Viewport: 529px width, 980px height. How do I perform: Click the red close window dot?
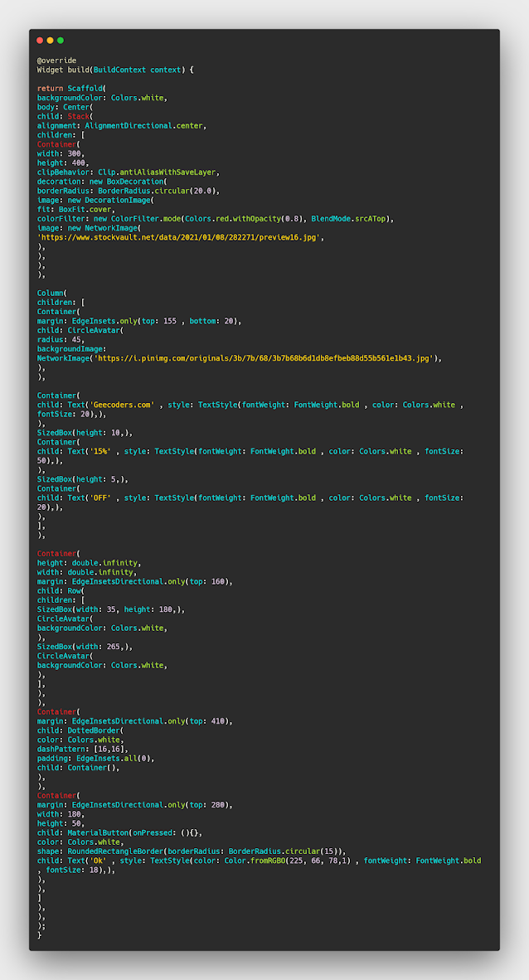click(40, 41)
